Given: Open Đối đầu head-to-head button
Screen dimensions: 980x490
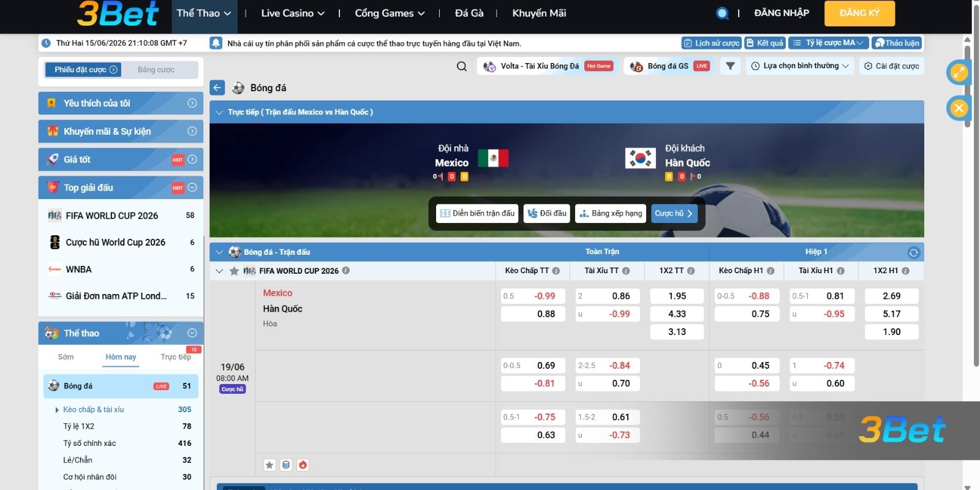Looking at the screenshot, I should [547, 213].
